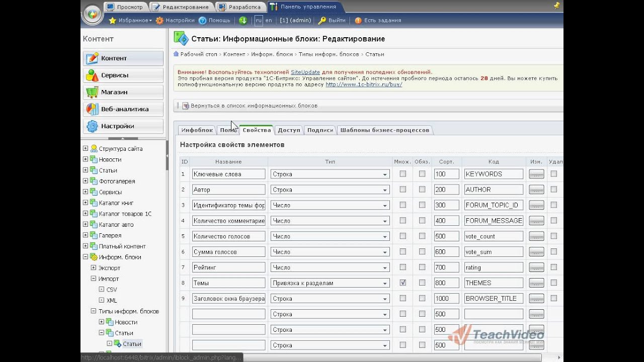This screenshot has height=362, width=644.
Task: Select XML under Импорт in tree
Action: click(112, 301)
